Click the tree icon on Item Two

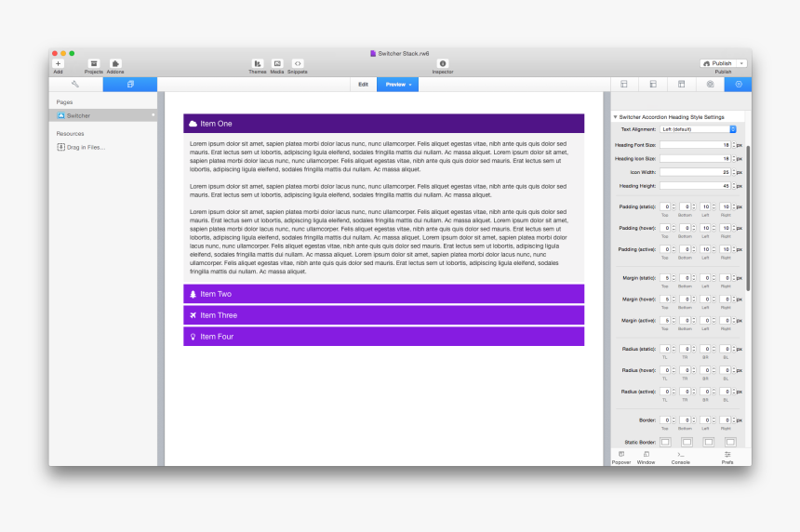pyautogui.click(x=193, y=294)
